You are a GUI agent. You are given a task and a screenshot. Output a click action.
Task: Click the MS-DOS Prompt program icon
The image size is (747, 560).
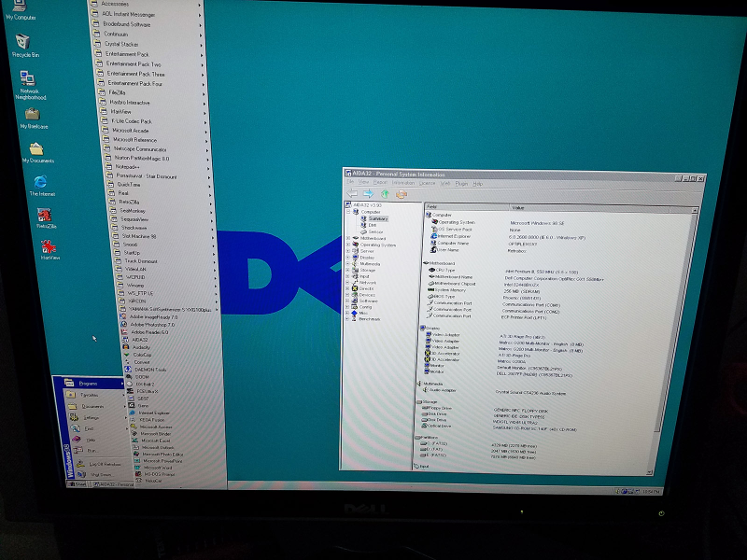coord(138,474)
